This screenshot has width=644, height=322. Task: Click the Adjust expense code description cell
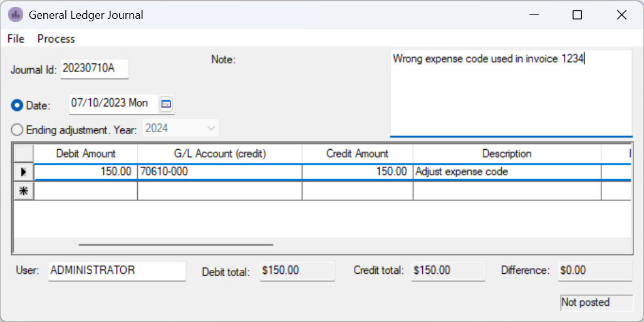point(506,172)
